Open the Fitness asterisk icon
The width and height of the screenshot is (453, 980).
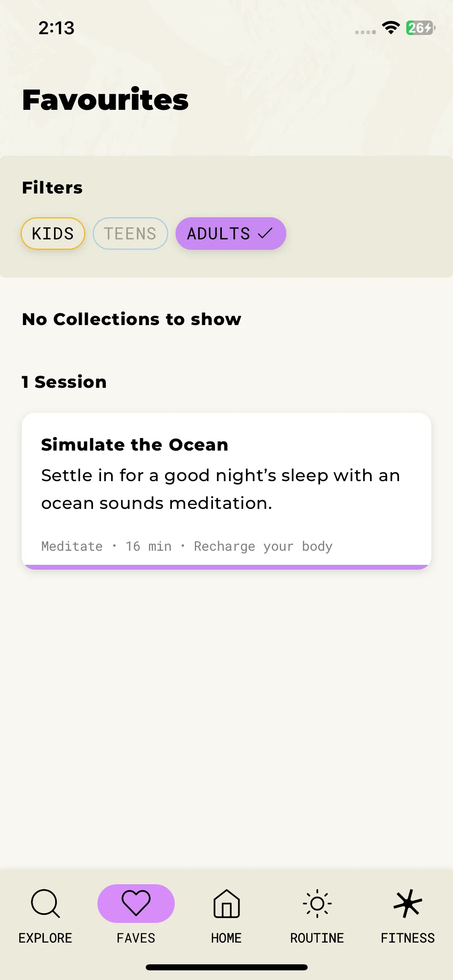[x=408, y=904]
